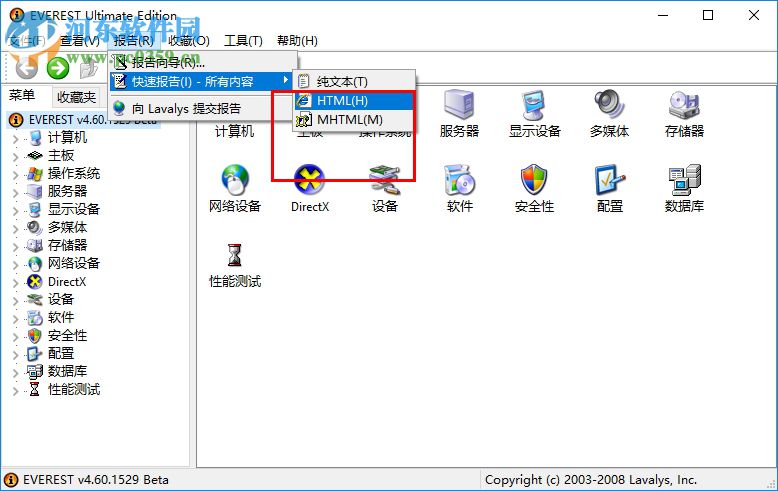Open the 服务器 category icon in main panel

click(x=459, y=105)
